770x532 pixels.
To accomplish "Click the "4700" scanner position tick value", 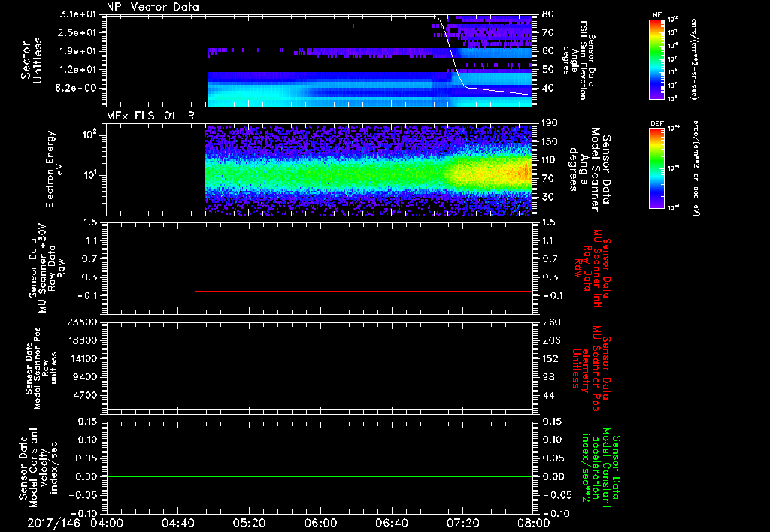I will click(x=84, y=395).
